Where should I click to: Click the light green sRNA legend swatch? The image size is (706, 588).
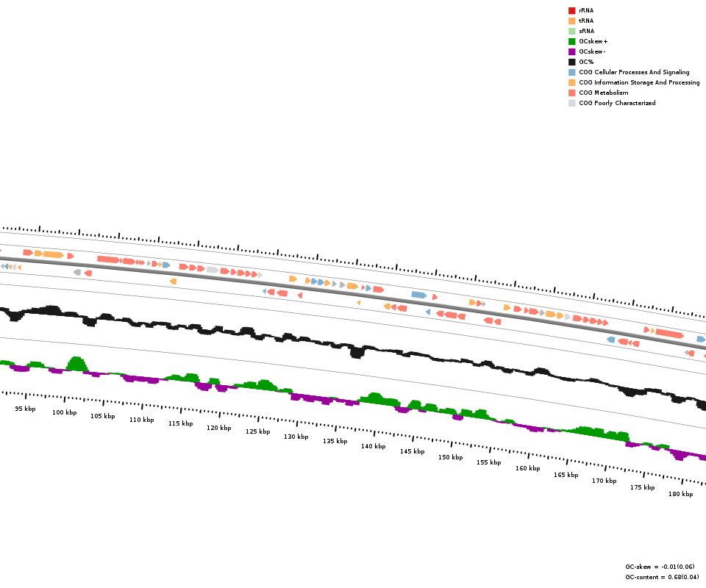pos(571,31)
